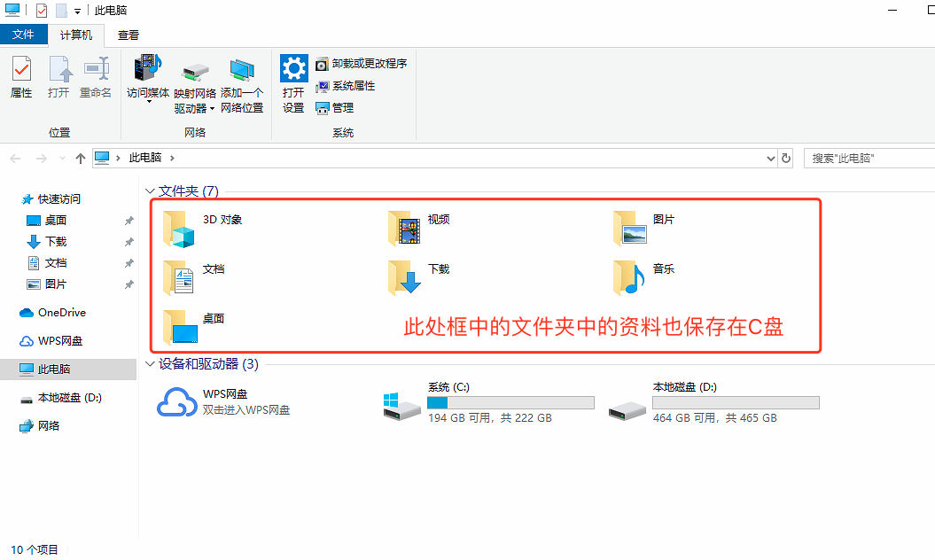The width and height of the screenshot is (935, 560).
Task: Open Settings (打开设置) gear icon
Action: pos(293,83)
